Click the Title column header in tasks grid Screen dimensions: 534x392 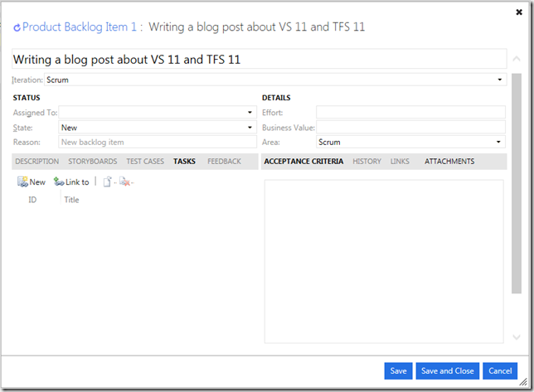(71, 200)
